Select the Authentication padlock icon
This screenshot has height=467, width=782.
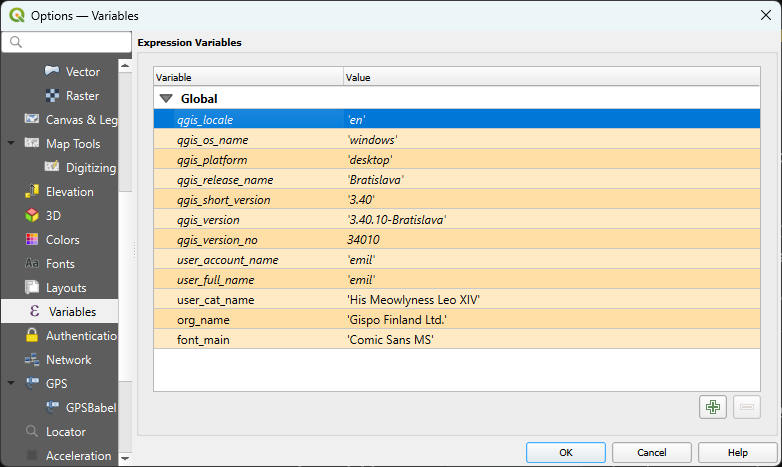[32, 336]
